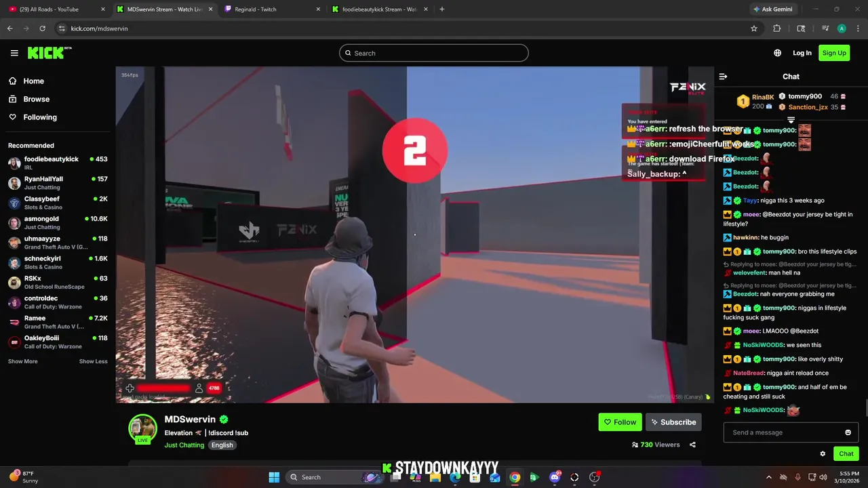Click the chat panel scrollbar
The height and width of the screenshot is (488, 868).
click(x=865, y=409)
